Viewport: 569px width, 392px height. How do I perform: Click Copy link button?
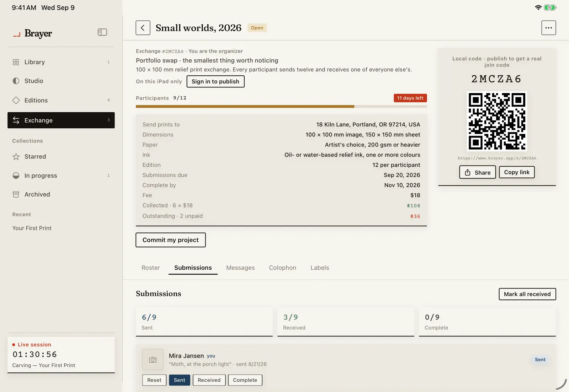(x=517, y=172)
